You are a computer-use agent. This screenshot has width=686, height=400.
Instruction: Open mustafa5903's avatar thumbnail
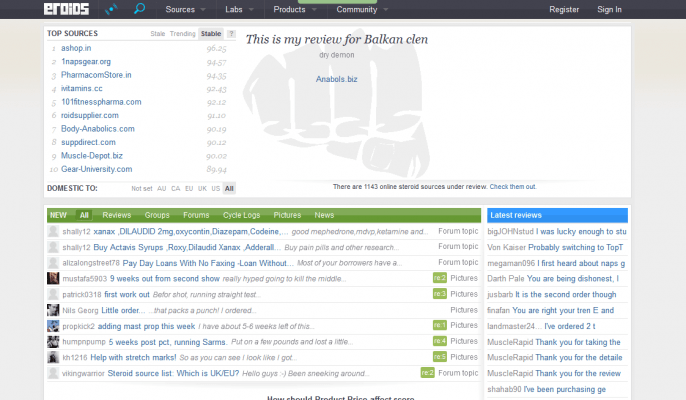point(53,278)
